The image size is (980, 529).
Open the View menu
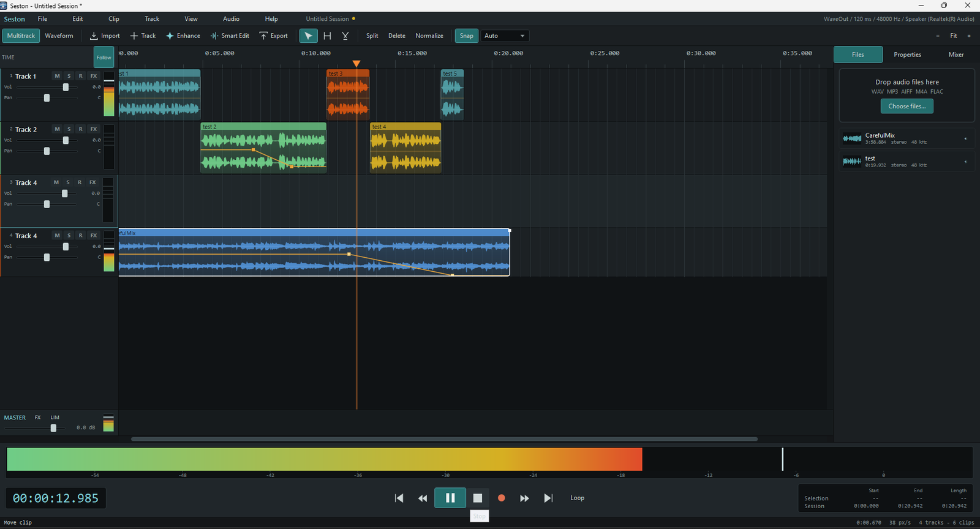click(x=191, y=19)
